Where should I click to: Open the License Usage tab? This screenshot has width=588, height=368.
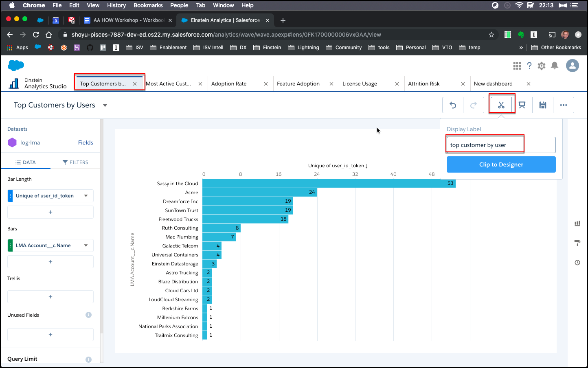(x=360, y=84)
